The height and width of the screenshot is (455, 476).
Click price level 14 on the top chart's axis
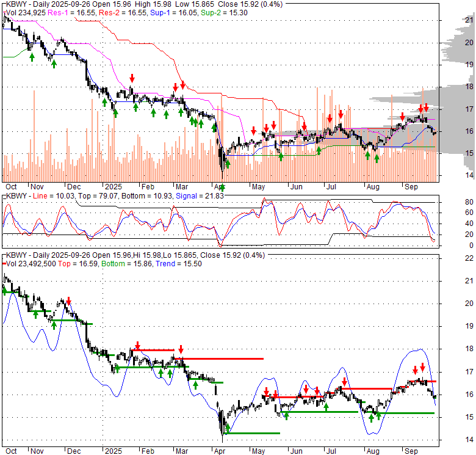[x=469, y=175]
